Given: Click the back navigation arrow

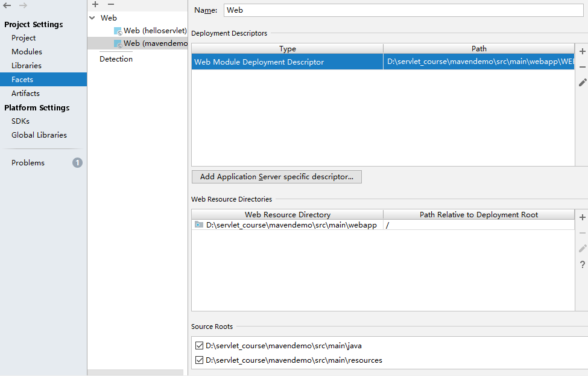Looking at the screenshot, I should [x=8, y=5].
